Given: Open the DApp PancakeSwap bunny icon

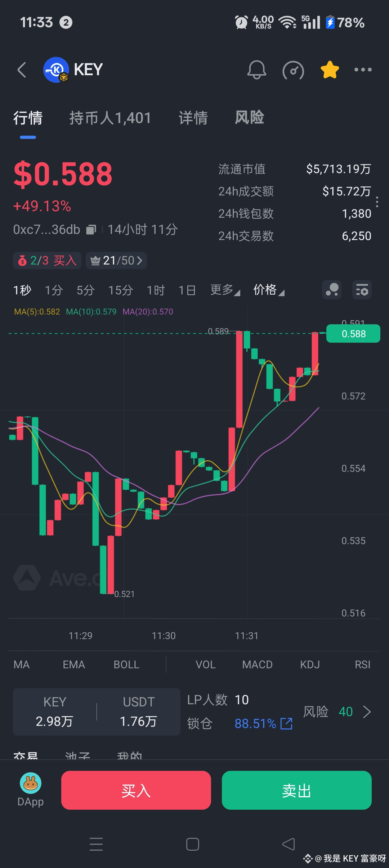Looking at the screenshot, I should pyautogui.click(x=31, y=783).
